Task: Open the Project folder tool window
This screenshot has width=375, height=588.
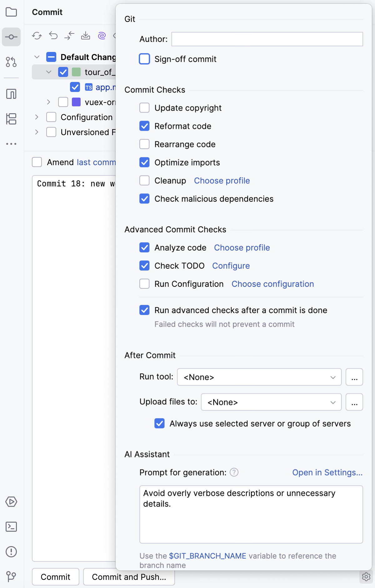Action: [x=11, y=12]
